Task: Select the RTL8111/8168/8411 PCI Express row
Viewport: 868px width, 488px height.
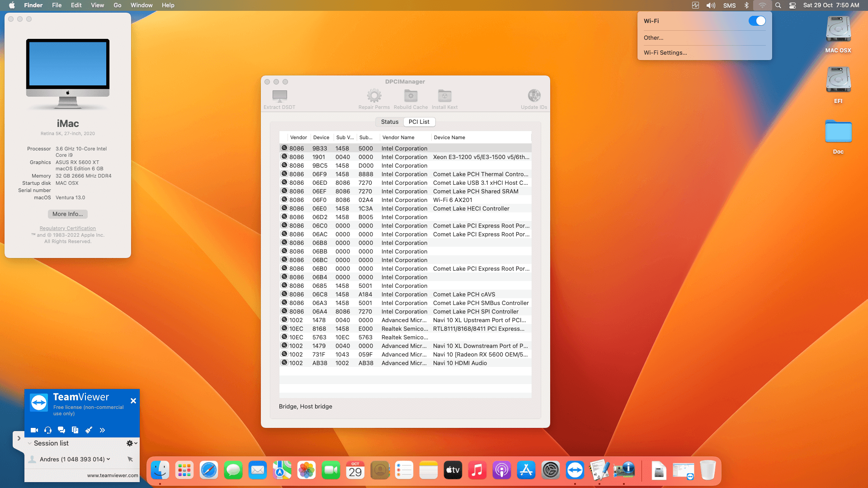Action: (405, 328)
